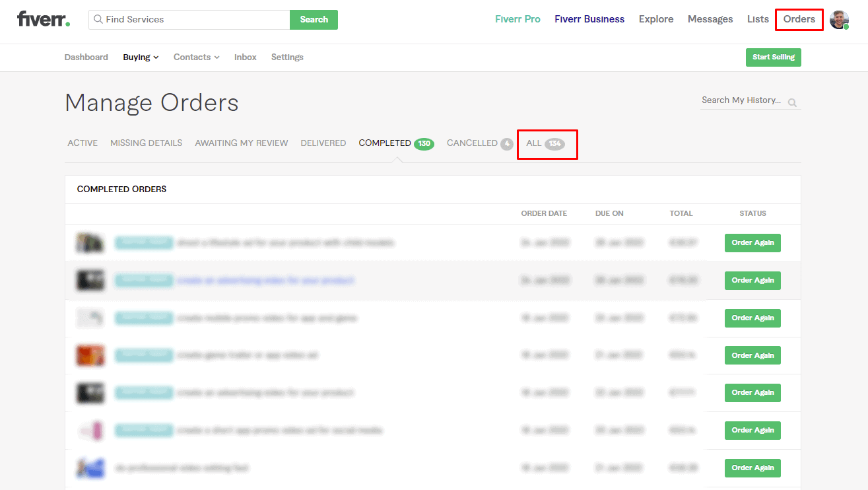View the Cancelled orders tab
The image size is (868, 490).
(x=480, y=143)
